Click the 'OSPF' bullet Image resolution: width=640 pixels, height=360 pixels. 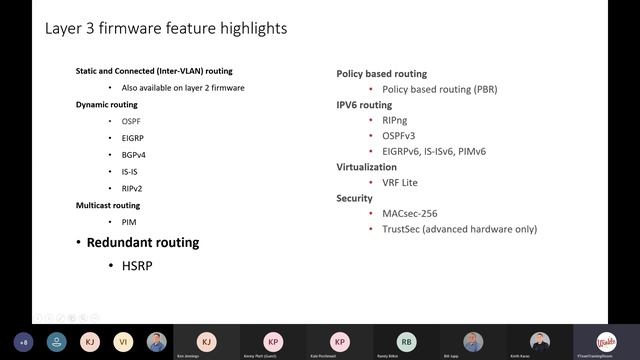[131, 121]
